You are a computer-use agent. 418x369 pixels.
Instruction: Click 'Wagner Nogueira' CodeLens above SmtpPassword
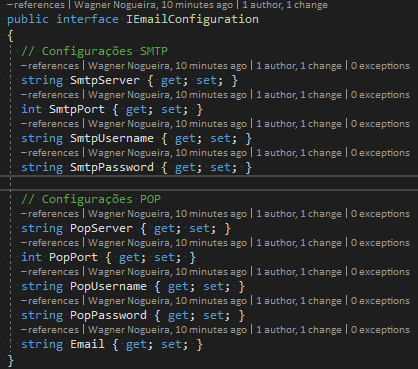tap(167, 153)
